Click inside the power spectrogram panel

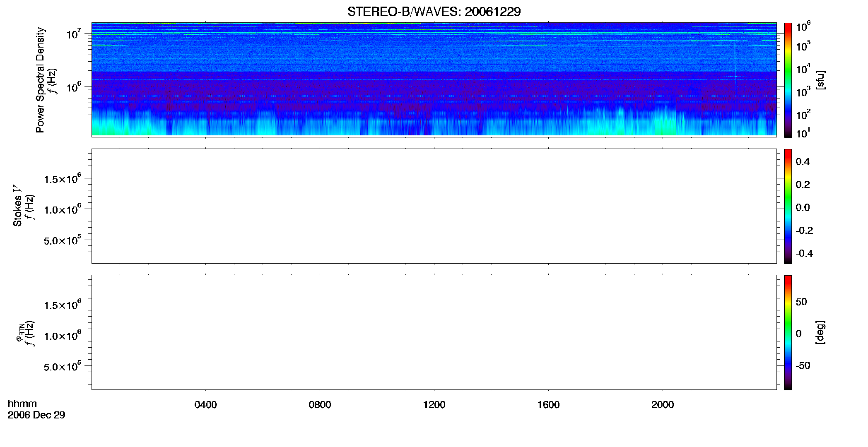pyautogui.click(x=434, y=79)
